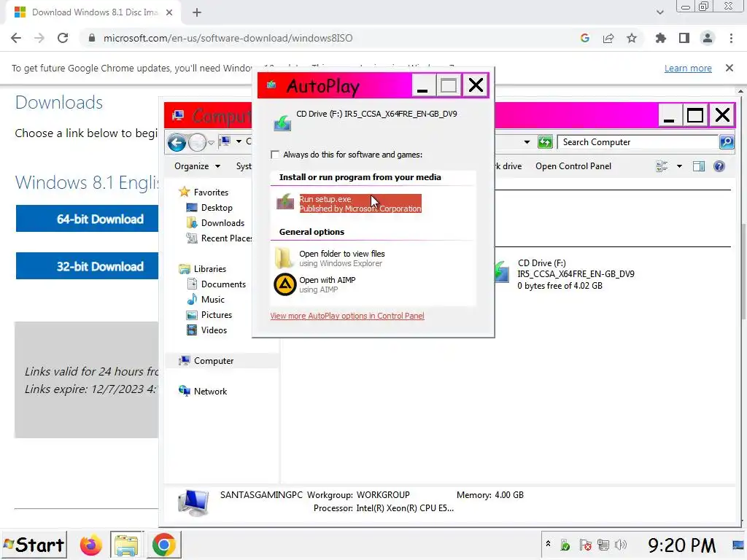The height and width of the screenshot is (560, 747).
Task: Expand the explorer address bar history dropdown
Action: (x=527, y=142)
